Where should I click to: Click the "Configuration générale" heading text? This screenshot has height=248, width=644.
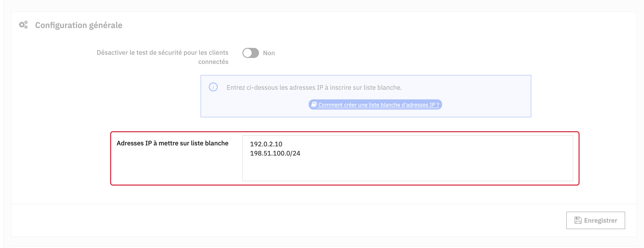[79, 25]
